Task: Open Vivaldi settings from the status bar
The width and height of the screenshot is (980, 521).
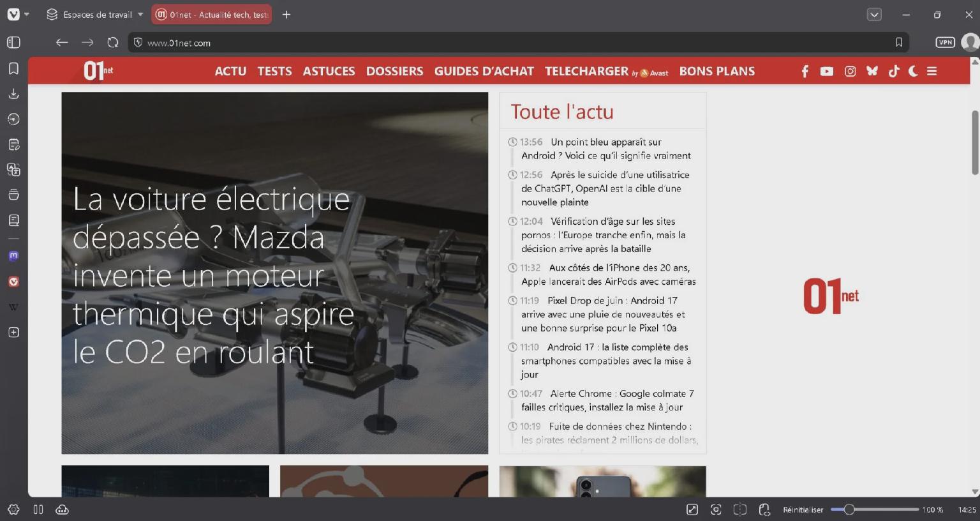Action: [13, 510]
